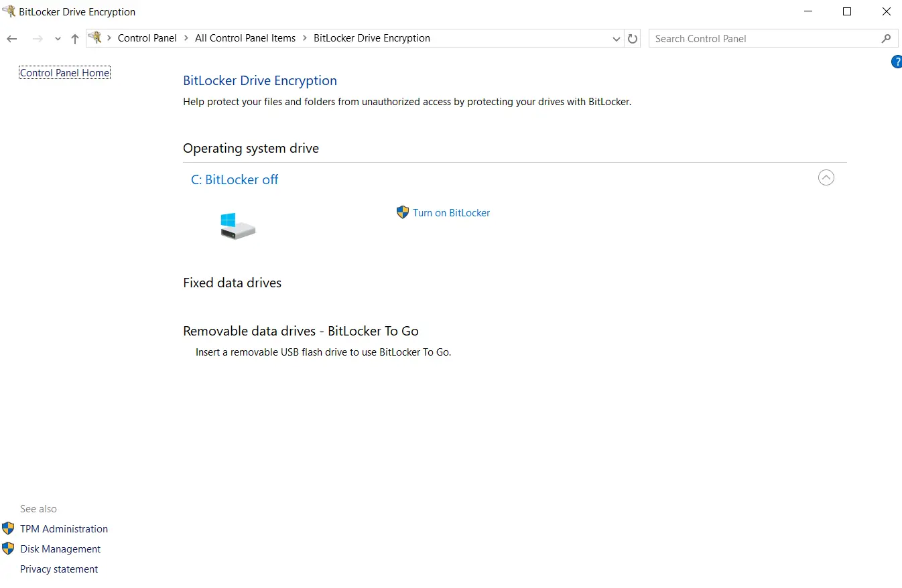Click the BitLocker icon in the title bar
The image size is (902, 588).
point(9,11)
